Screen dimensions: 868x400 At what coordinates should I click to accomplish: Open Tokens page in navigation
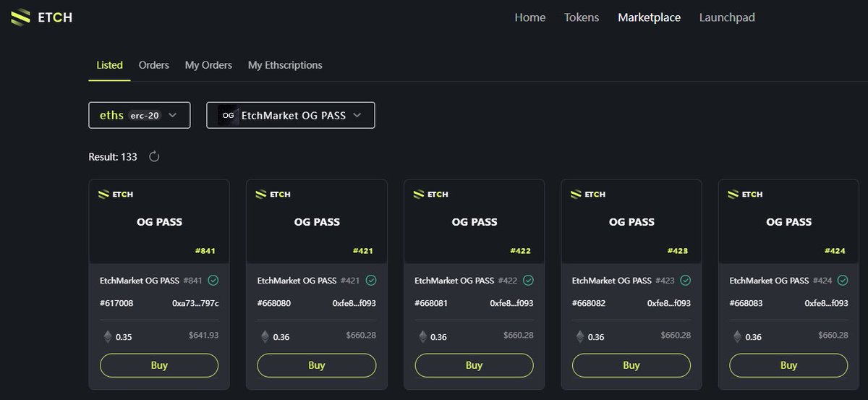coord(582,17)
